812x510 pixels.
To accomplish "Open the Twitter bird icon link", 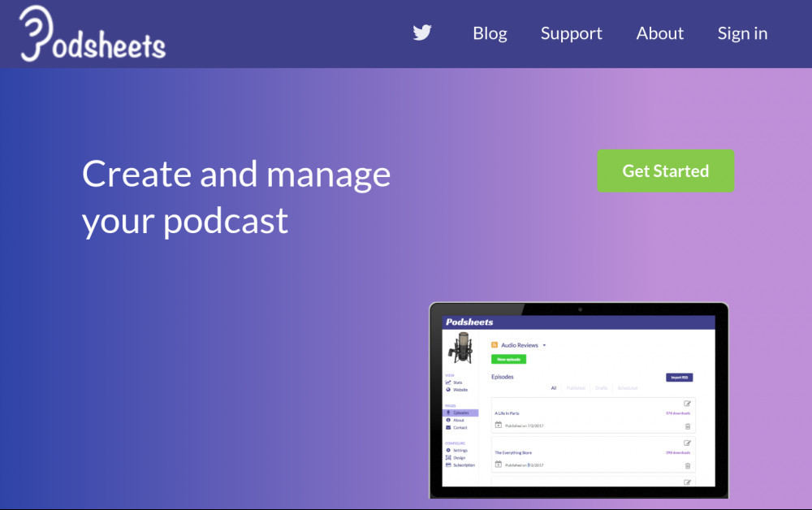I will (422, 32).
